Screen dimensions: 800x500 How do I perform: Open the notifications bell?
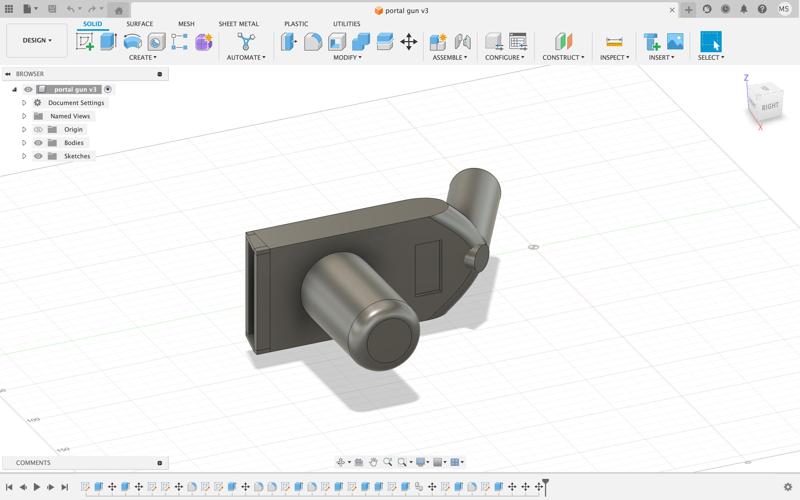[743, 9]
